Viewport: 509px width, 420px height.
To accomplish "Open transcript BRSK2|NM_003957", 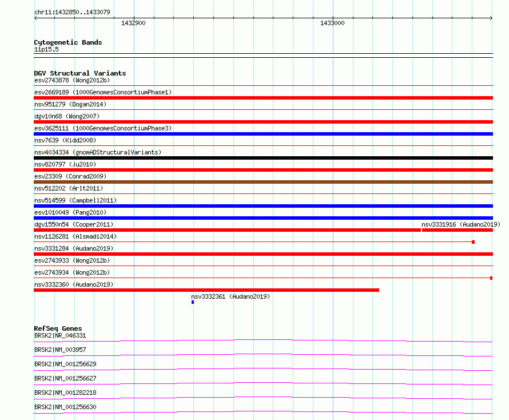I will [x=60, y=350].
